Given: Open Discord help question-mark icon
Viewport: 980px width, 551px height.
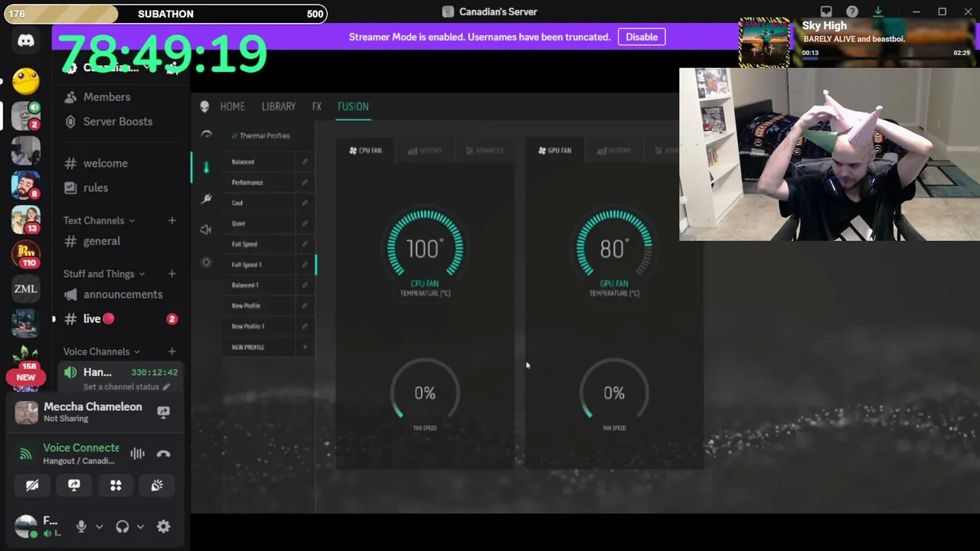Looking at the screenshot, I should 852,11.
